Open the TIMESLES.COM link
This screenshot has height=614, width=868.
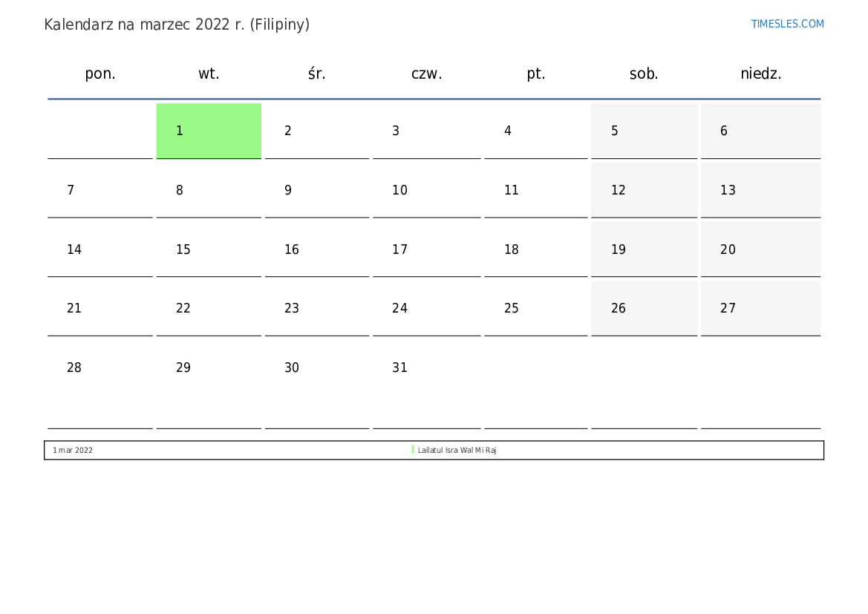(787, 24)
